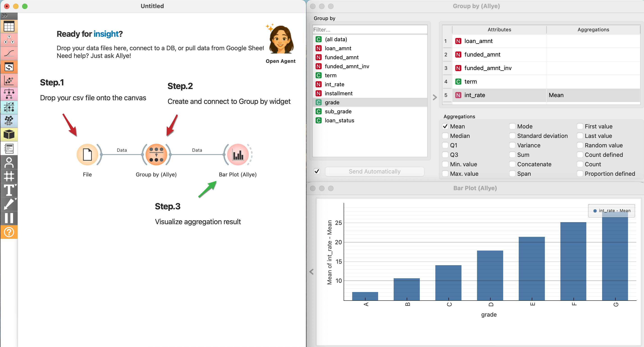The height and width of the screenshot is (347, 644).
Task: Check the Standard deviation aggregation
Action: (x=512, y=136)
